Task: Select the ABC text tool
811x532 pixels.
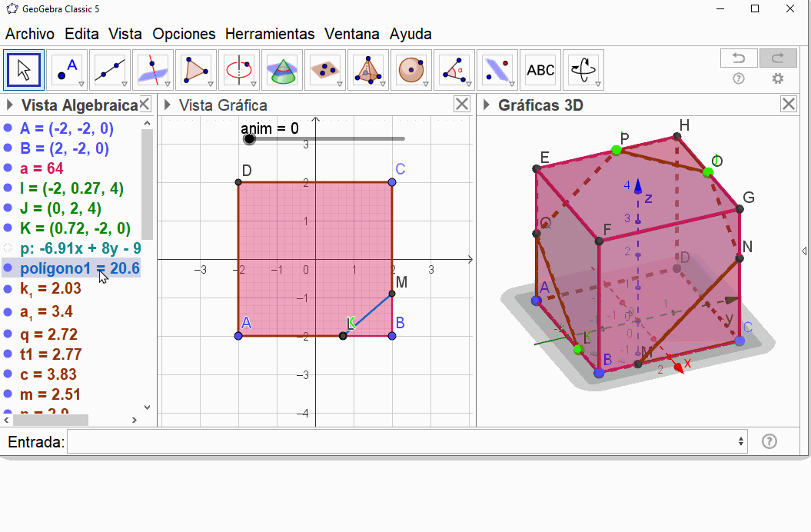Action: click(x=540, y=70)
